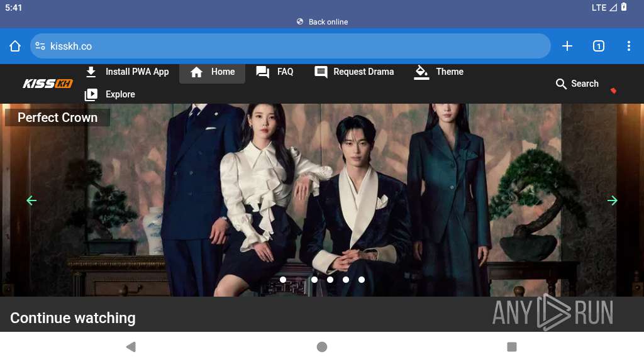The image size is (644, 362).
Task: Go to Home menu text
Action: pos(223,72)
